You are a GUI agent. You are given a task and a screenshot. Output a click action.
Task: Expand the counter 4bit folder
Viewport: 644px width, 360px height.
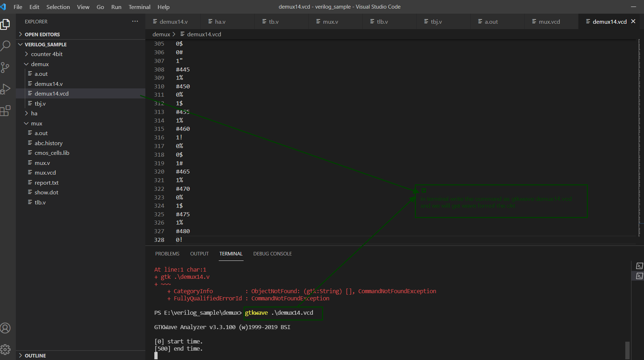81,54
